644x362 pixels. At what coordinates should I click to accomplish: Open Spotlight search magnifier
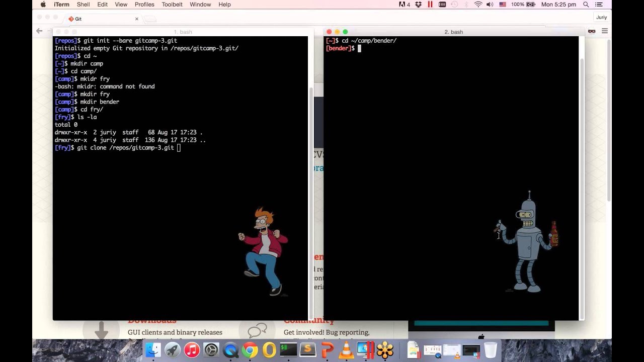tap(586, 5)
